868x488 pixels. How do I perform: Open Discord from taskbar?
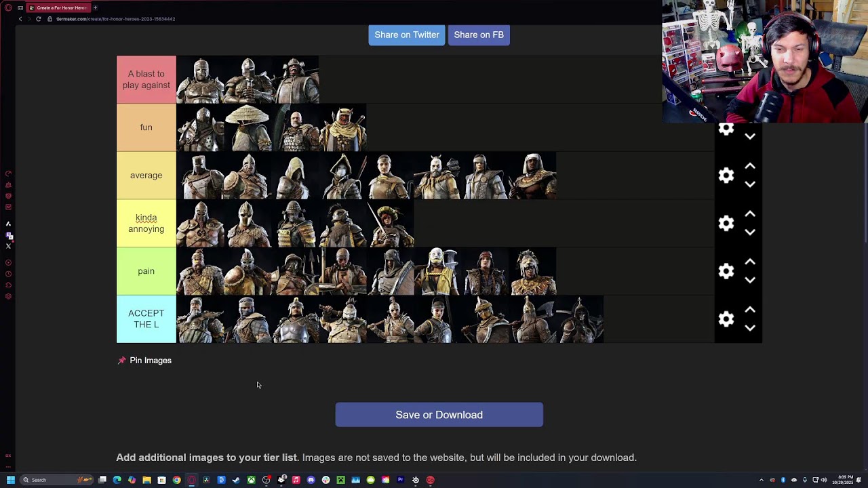pos(311,480)
